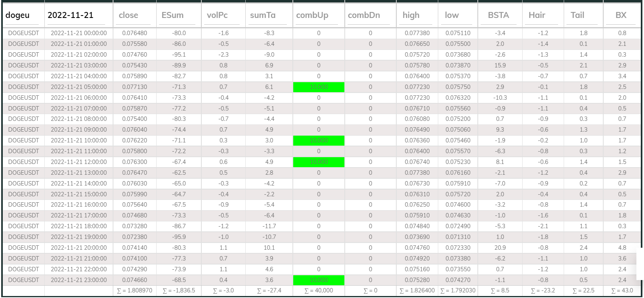
Task: Click the 'BX' column header
Action: tap(621, 15)
